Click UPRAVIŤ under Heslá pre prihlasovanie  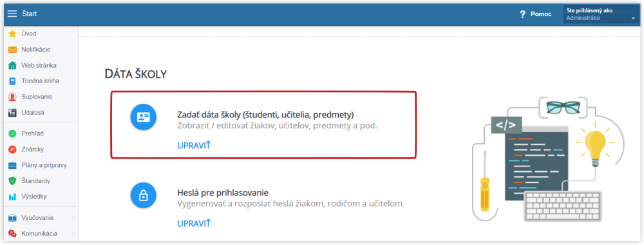coord(194,224)
